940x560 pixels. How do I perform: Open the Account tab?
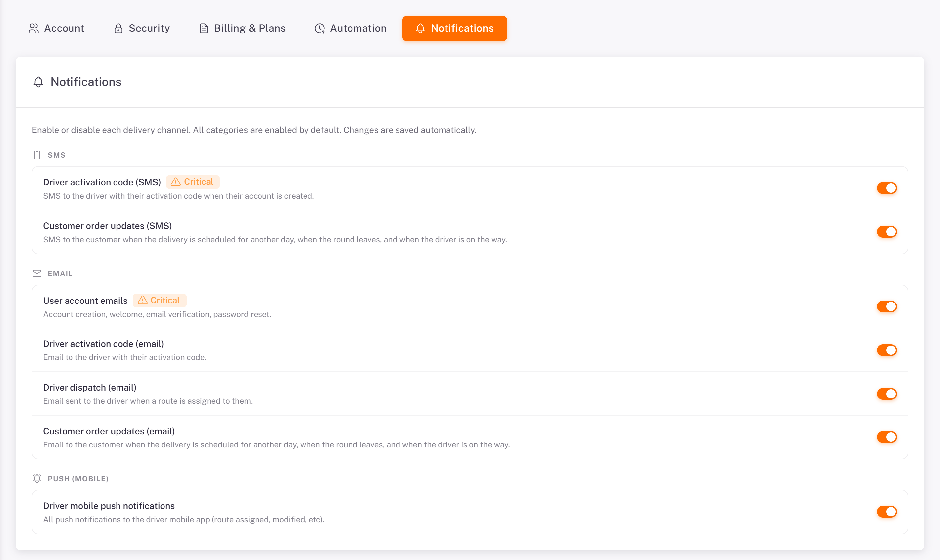tap(57, 29)
